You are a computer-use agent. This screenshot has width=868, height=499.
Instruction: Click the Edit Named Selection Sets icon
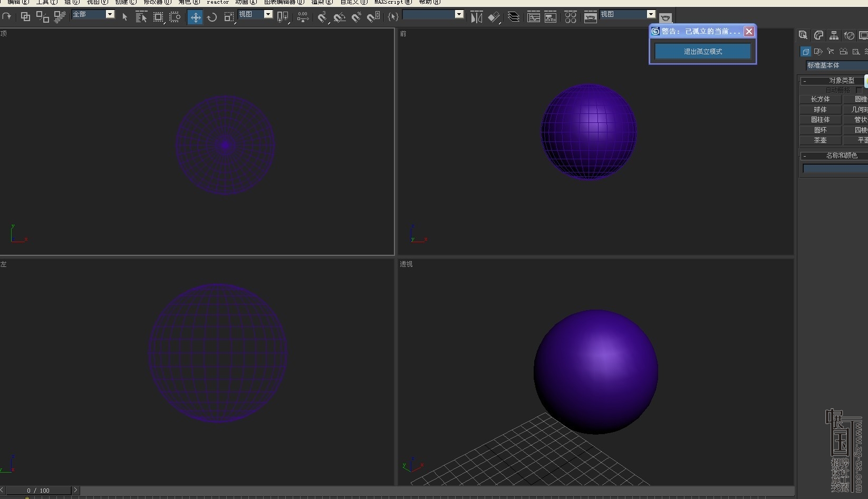pyautogui.click(x=393, y=17)
